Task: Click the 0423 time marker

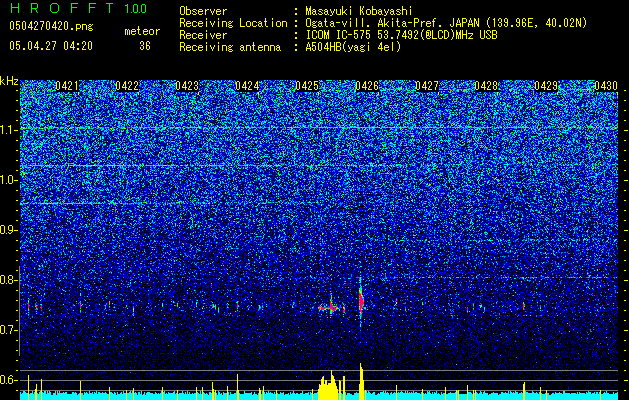Action: pos(187,86)
